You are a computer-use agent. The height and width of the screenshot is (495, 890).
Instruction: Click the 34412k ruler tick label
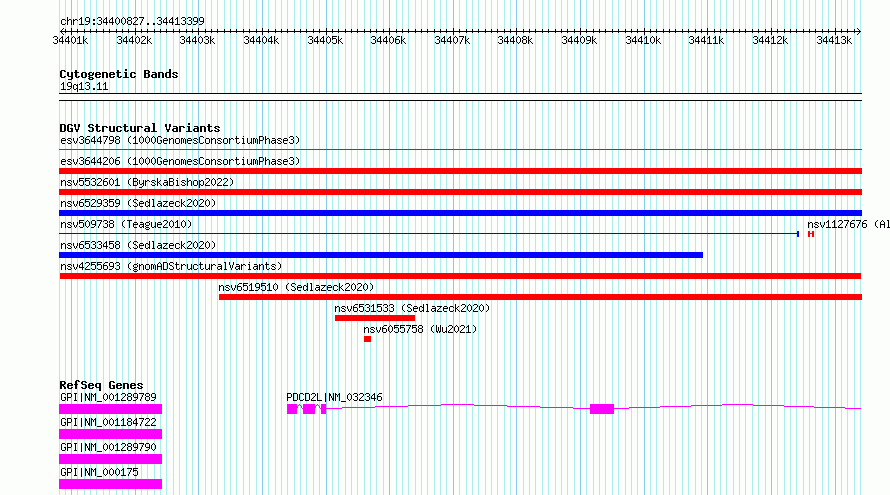click(770, 40)
